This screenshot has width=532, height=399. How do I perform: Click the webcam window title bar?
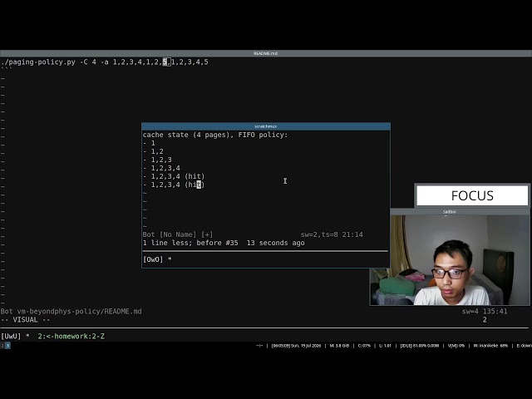tap(450, 212)
